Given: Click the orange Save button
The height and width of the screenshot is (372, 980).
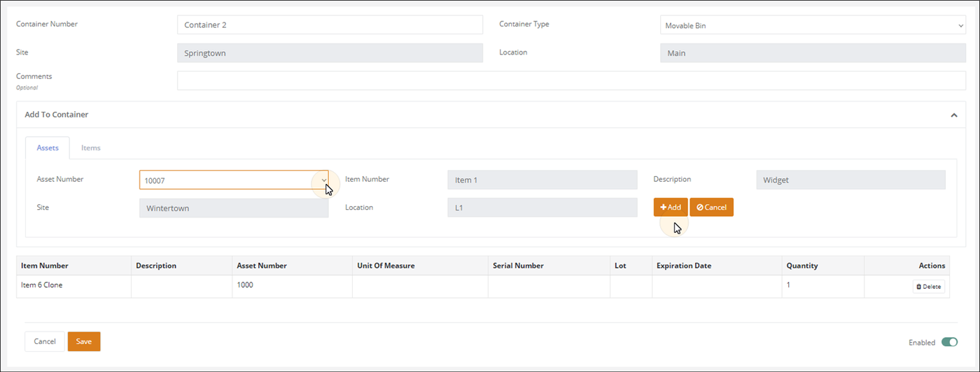Looking at the screenshot, I should [84, 341].
